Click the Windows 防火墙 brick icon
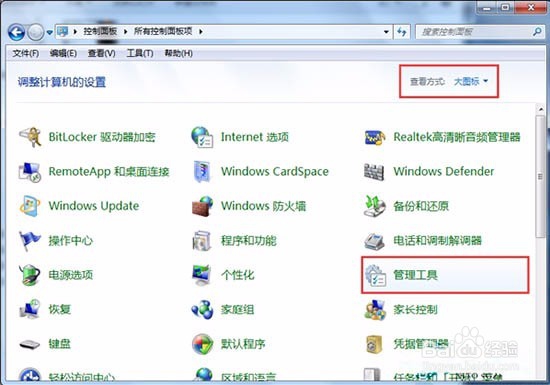This screenshot has height=385, width=550. coord(202,206)
